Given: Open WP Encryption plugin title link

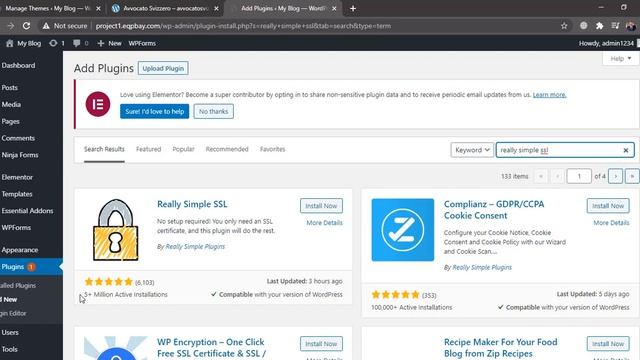Looking at the screenshot, I should (x=211, y=348).
